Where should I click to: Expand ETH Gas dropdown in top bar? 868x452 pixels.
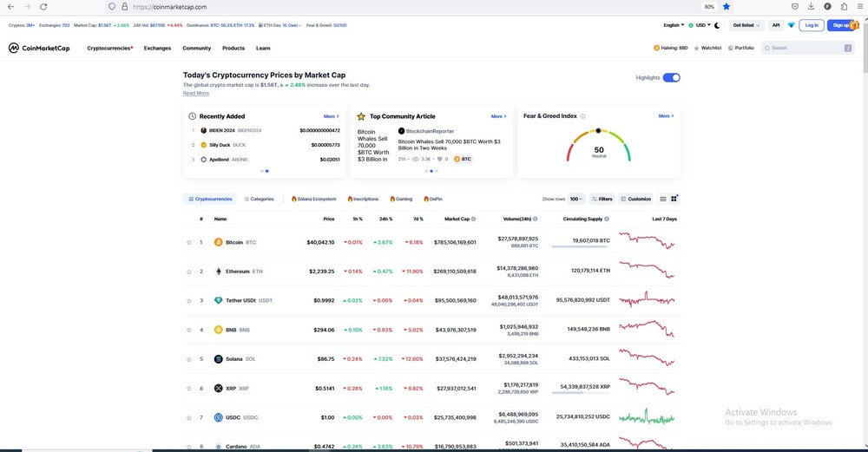pyautogui.click(x=282, y=25)
